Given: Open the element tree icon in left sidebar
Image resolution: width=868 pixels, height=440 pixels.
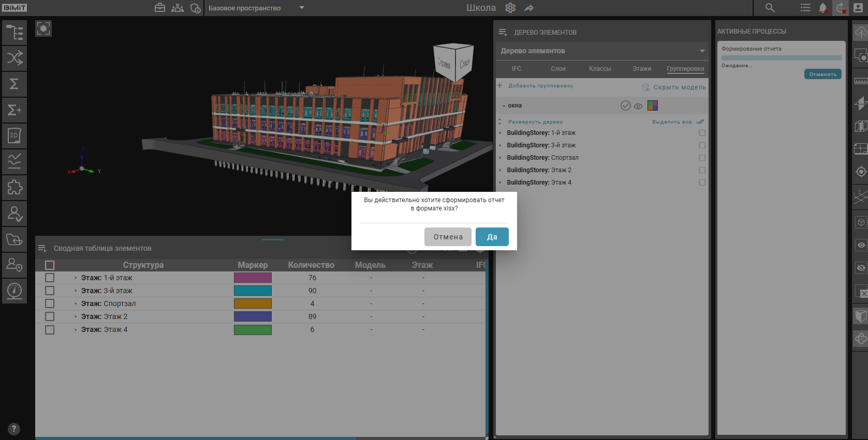Looking at the screenshot, I should point(14,33).
